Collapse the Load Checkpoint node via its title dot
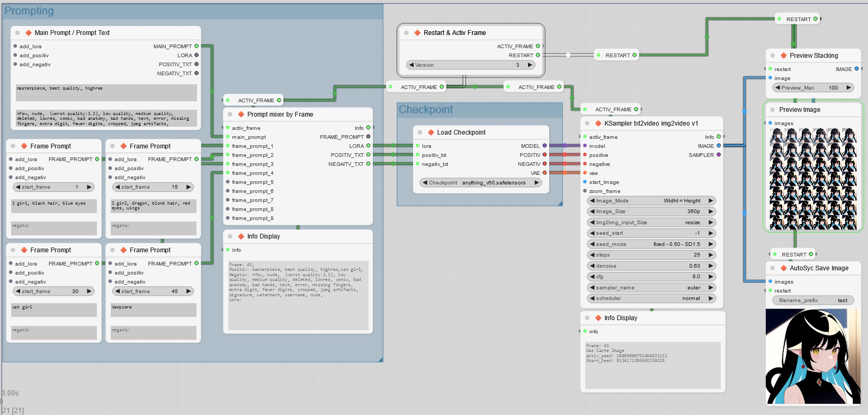868x415 pixels. (420, 133)
